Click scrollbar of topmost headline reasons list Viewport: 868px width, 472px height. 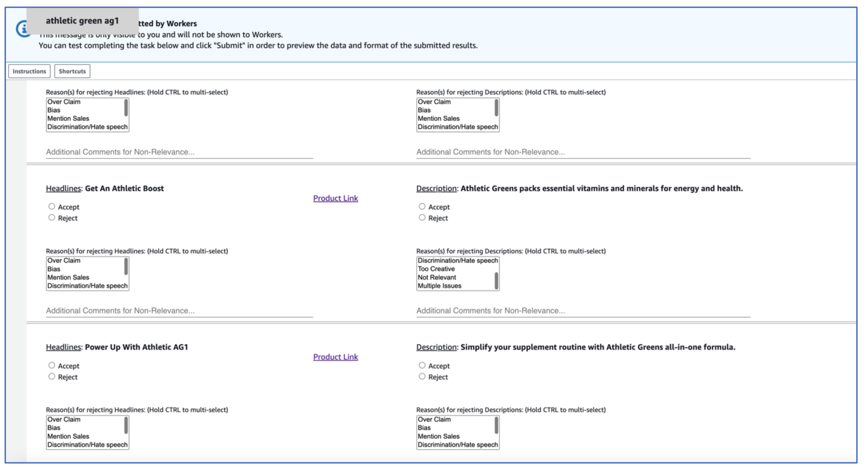click(126, 108)
